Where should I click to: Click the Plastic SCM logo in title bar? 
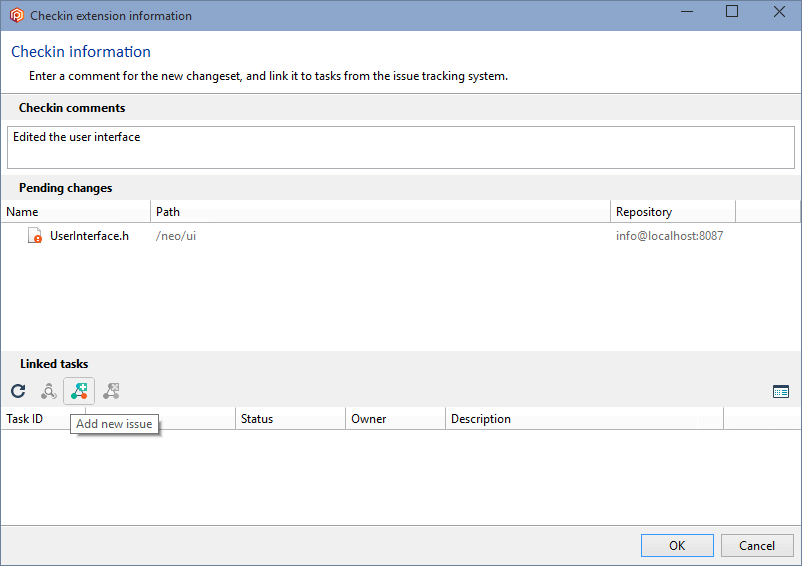pyautogui.click(x=16, y=15)
